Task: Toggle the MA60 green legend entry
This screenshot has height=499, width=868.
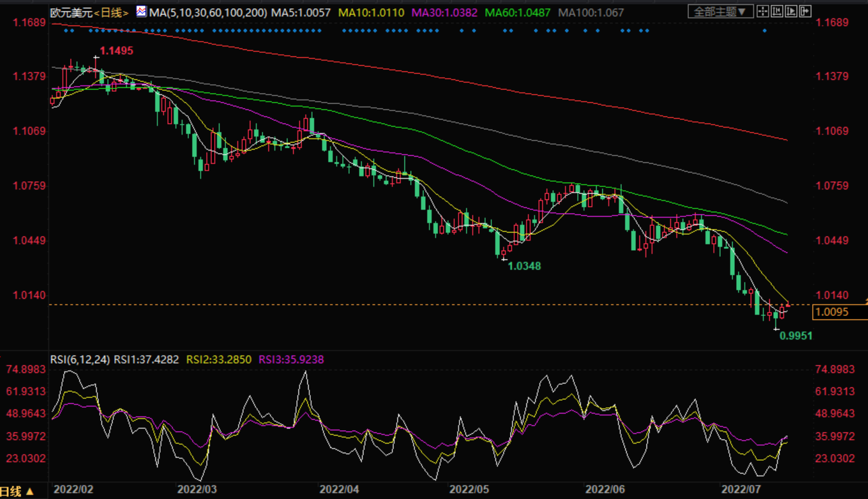Action: [x=517, y=12]
